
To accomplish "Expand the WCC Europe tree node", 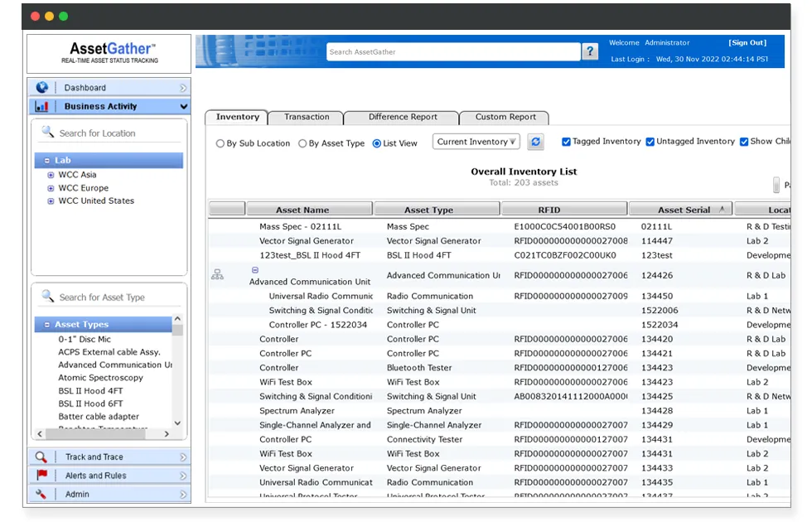I will [51, 188].
